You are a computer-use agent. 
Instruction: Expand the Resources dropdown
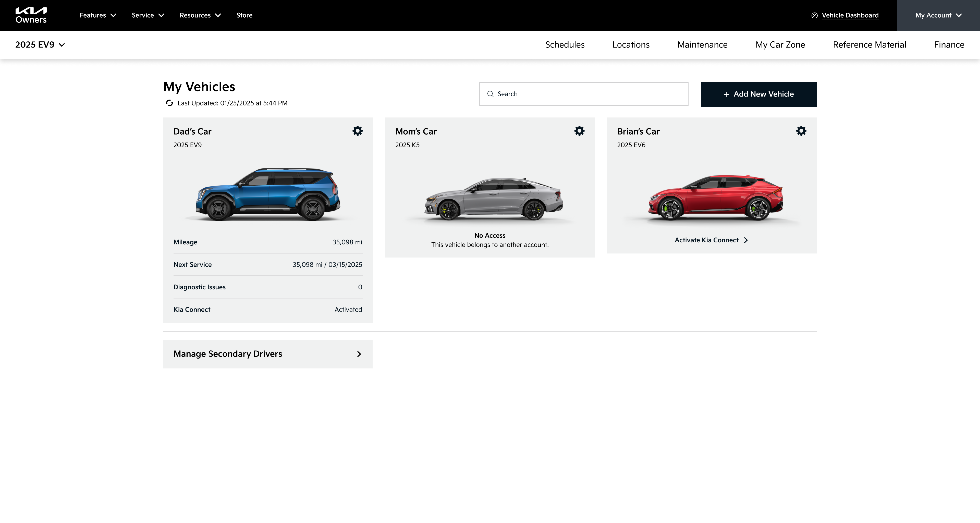200,15
